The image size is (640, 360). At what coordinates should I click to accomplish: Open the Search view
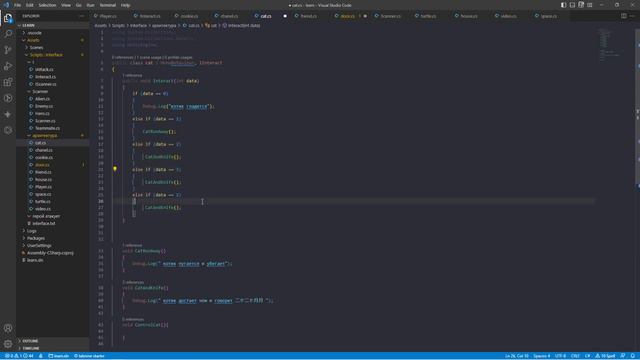coord(8,34)
